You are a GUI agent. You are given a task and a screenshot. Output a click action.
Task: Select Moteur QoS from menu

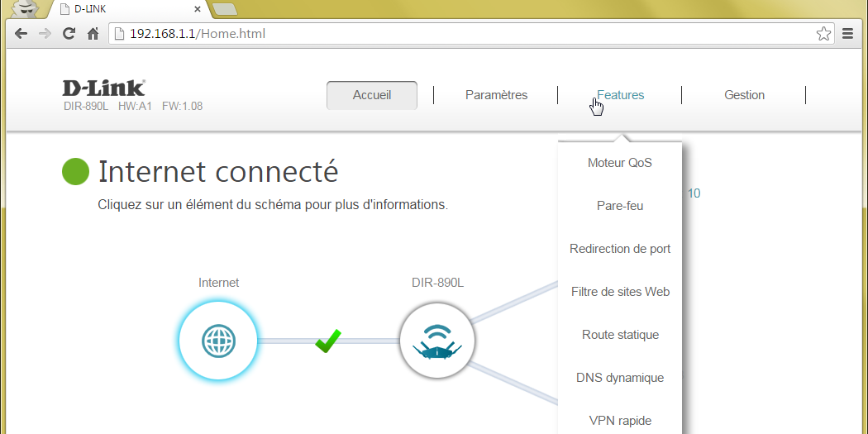coord(620,163)
